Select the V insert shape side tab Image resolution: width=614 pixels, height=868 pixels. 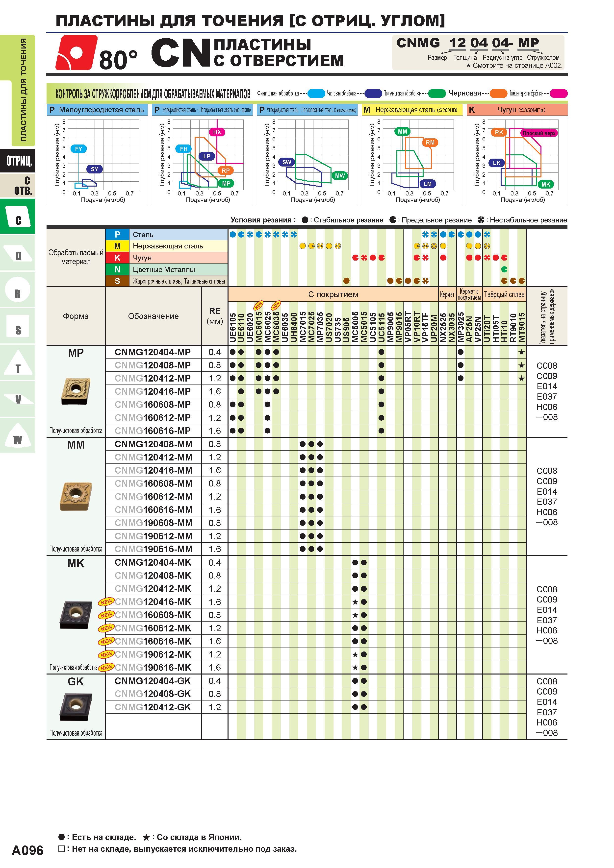18,399
